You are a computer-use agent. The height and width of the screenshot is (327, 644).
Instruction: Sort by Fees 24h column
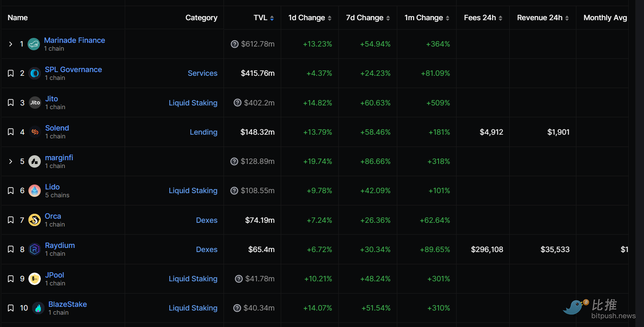coord(483,18)
